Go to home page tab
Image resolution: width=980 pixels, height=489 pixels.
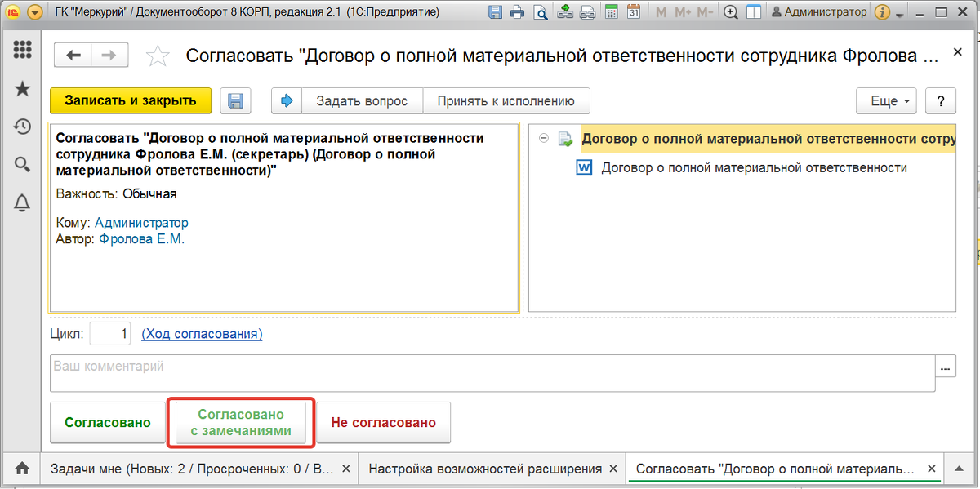coord(22,469)
